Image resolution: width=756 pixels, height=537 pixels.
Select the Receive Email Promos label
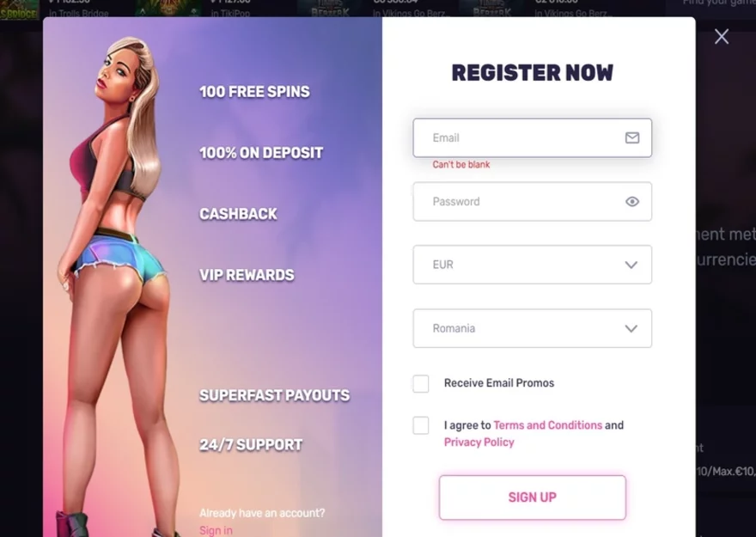pos(499,383)
